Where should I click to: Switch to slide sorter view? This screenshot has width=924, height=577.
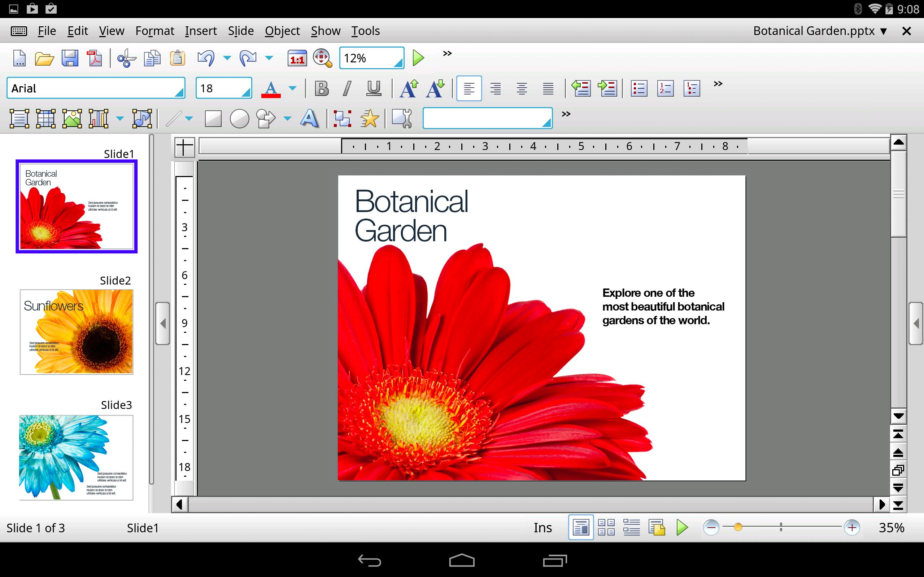pos(606,527)
